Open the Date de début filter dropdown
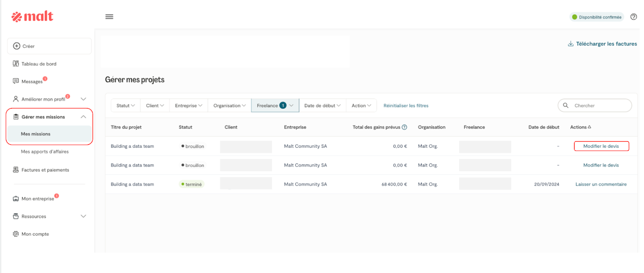The image size is (644, 273). tap(323, 106)
